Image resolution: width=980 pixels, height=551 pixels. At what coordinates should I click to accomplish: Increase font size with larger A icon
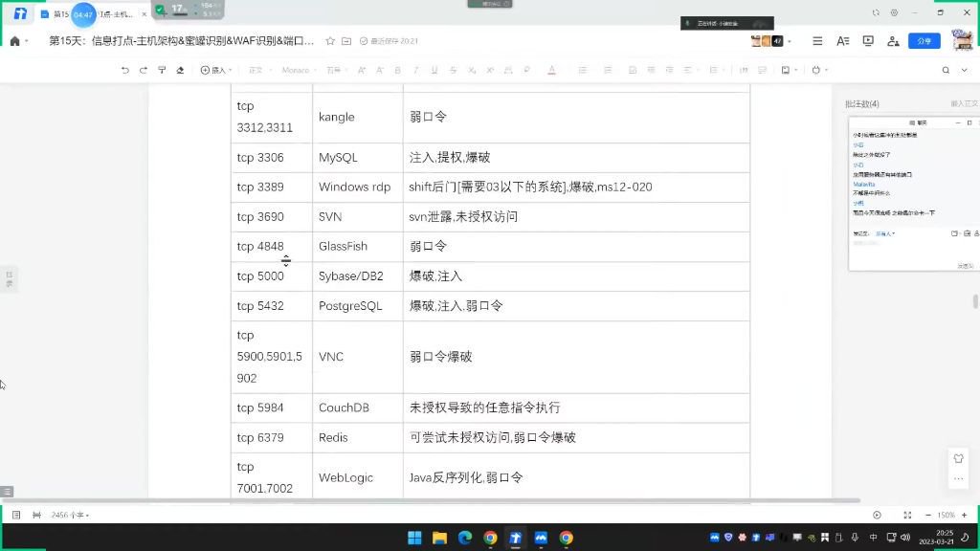pos(361,70)
